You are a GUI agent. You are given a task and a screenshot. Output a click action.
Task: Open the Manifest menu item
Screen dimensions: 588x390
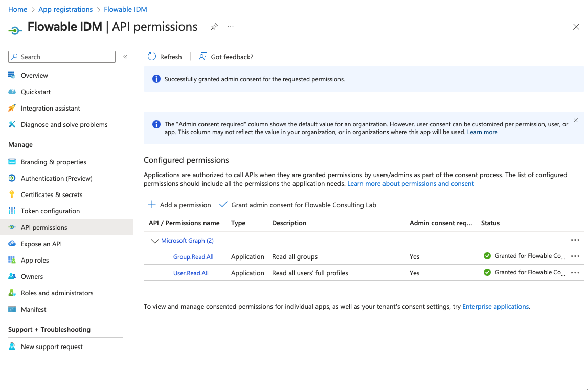[x=33, y=309]
